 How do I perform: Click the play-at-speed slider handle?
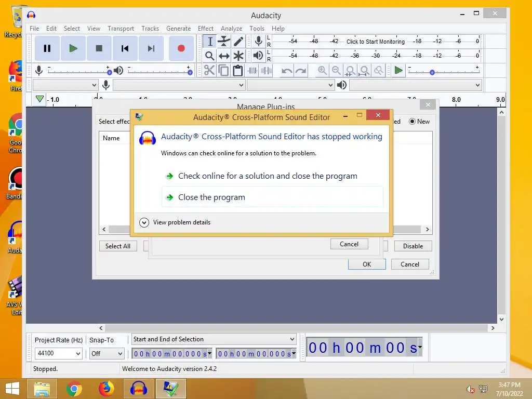pos(432,72)
